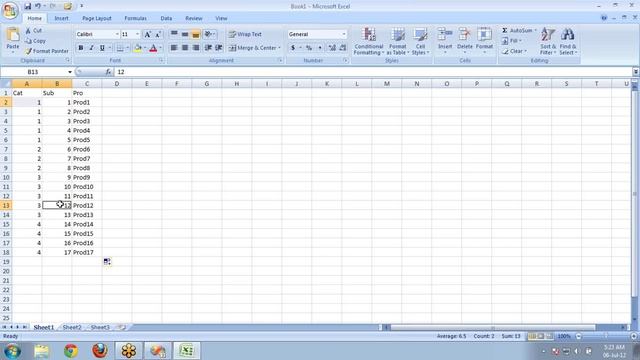Open Cell Styles gallery
640x360 pixels.
(420, 41)
